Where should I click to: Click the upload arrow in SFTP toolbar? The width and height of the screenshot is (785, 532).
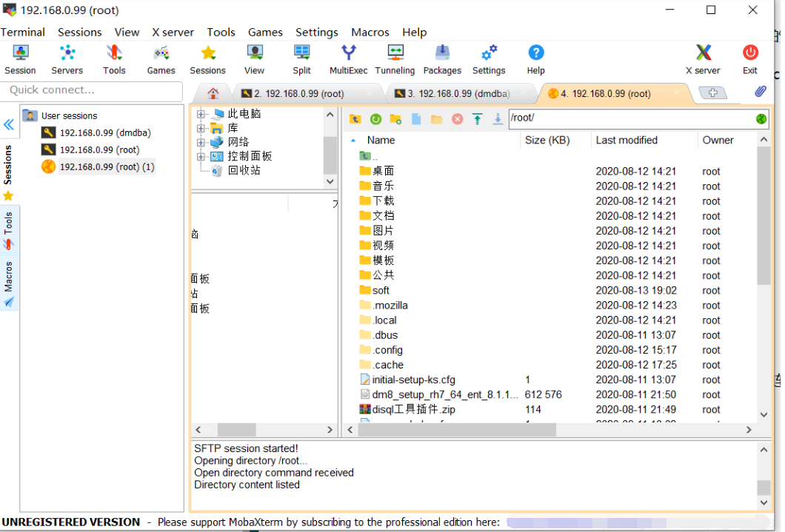click(x=478, y=119)
